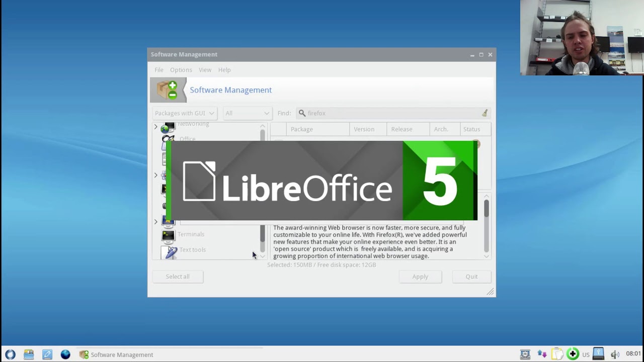
Task: Open the 'Packages with GUI' filter dropdown
Action: pos(185,113)
